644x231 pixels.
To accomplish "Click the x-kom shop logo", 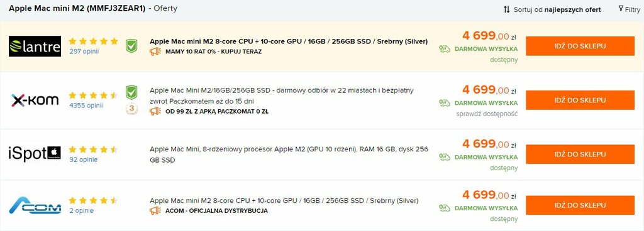I will coord(35,100).
